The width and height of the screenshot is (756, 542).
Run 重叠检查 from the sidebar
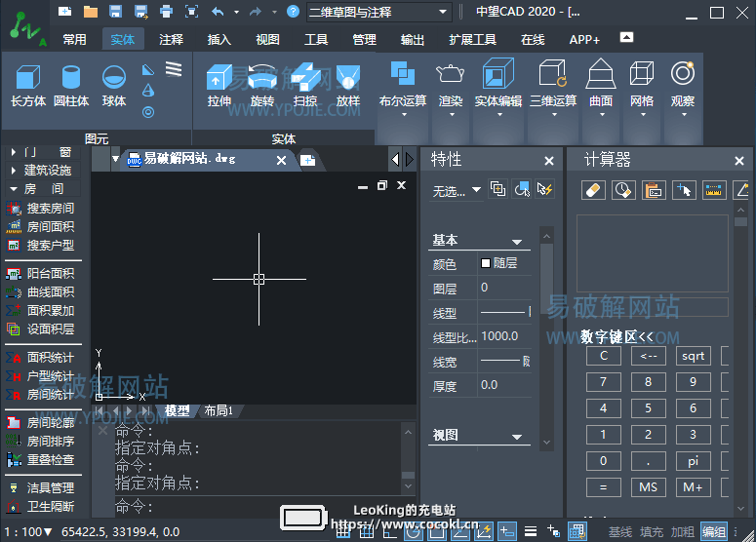(41, 459)
